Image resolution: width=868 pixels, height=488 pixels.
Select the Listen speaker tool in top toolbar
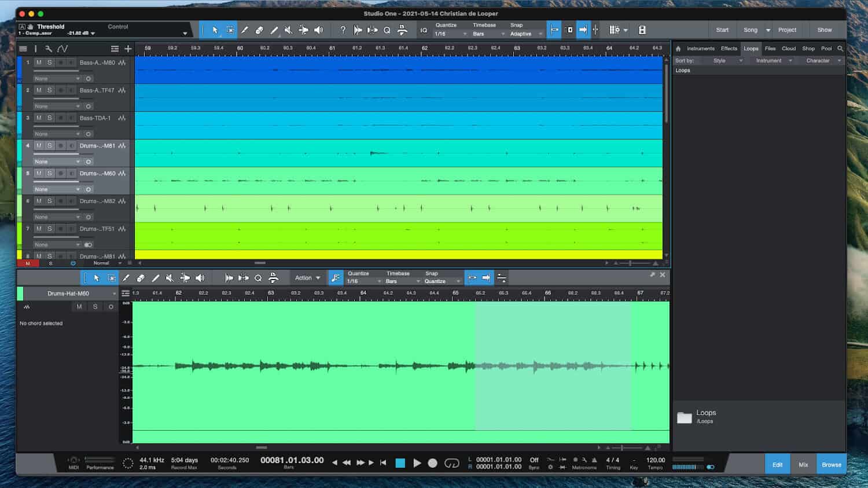coord(318,30)
